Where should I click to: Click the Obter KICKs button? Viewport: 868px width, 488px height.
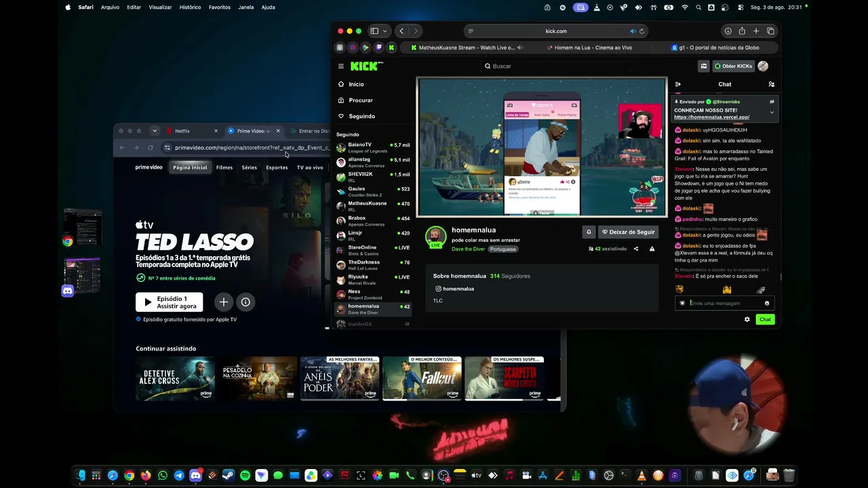733,66
